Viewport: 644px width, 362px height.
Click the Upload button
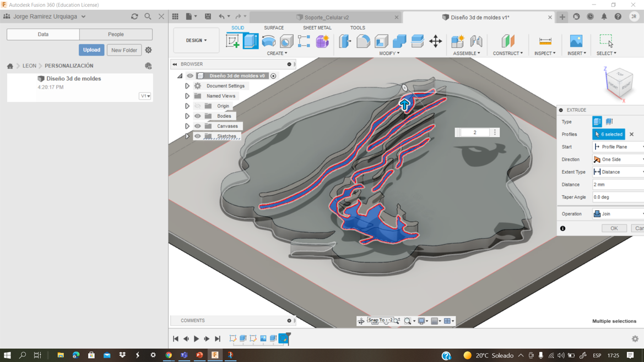[x=91, y=50]
